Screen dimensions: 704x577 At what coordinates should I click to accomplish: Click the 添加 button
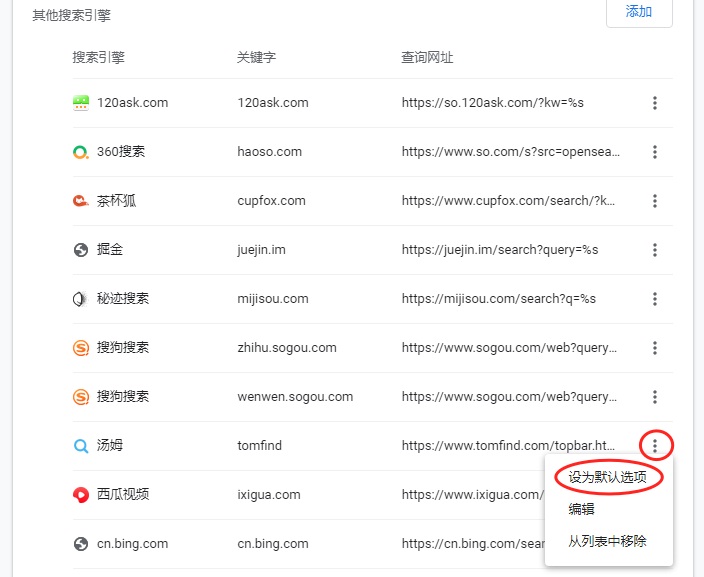click(x=639, y=11)
